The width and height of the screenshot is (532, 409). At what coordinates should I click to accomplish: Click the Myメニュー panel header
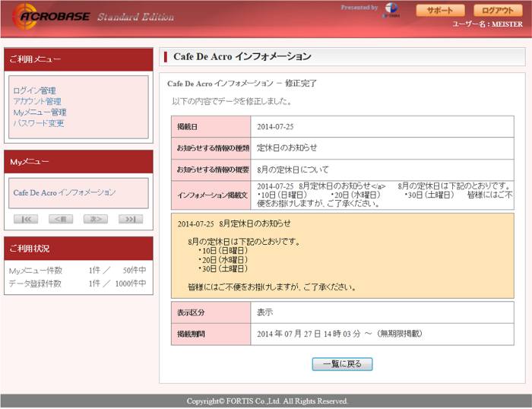point(78,162)
